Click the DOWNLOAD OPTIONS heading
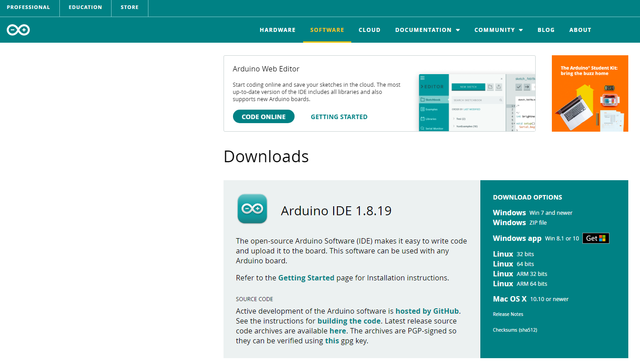This screenshot has height=364, width=640. pos(528,197)
